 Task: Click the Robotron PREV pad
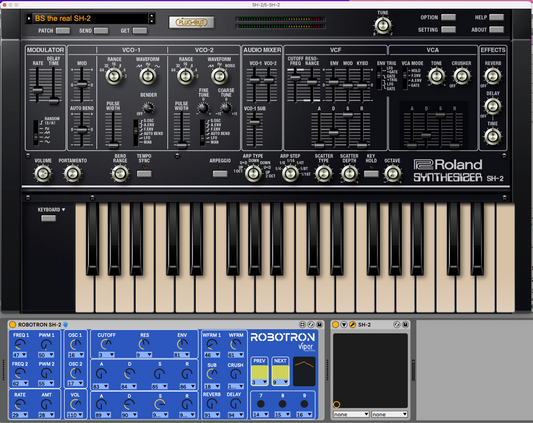pos(259,371)
